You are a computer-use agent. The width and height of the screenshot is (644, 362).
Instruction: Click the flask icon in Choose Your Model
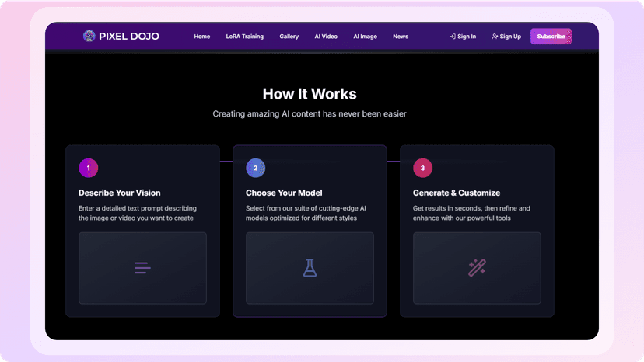(x=310, y=268)
